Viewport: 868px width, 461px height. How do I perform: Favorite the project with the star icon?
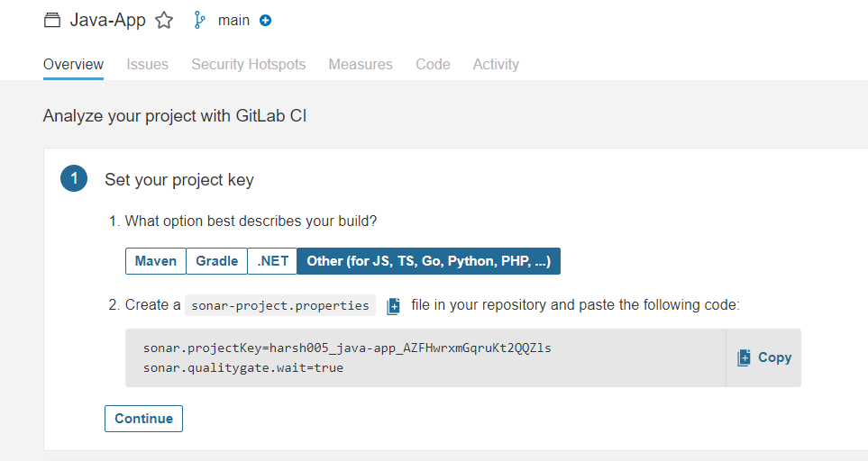[x=164, y=21]
